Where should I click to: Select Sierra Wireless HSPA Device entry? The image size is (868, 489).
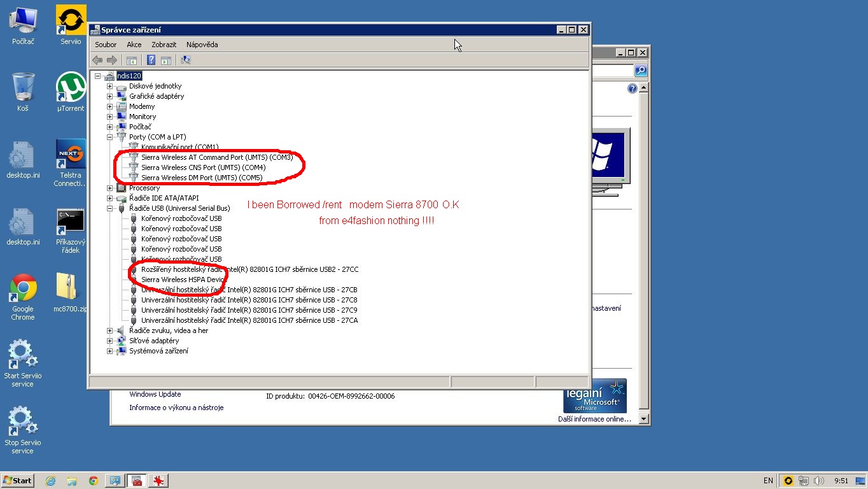183,280
